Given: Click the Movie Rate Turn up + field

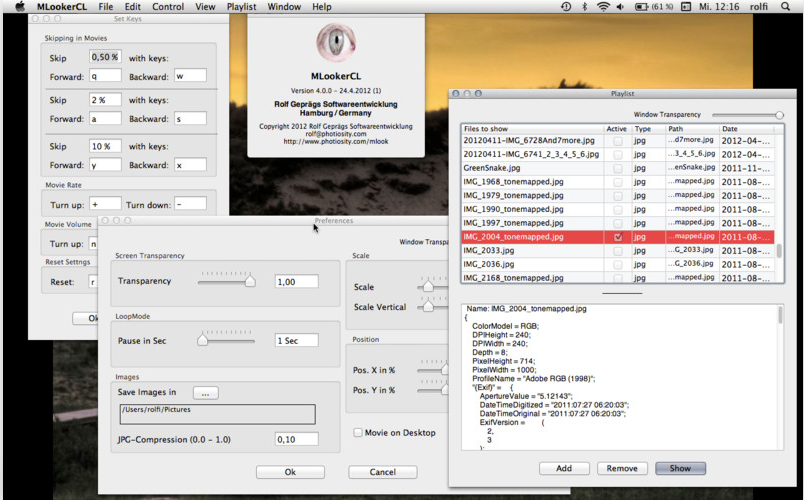Looking at the screenshot, I should 105,204.
